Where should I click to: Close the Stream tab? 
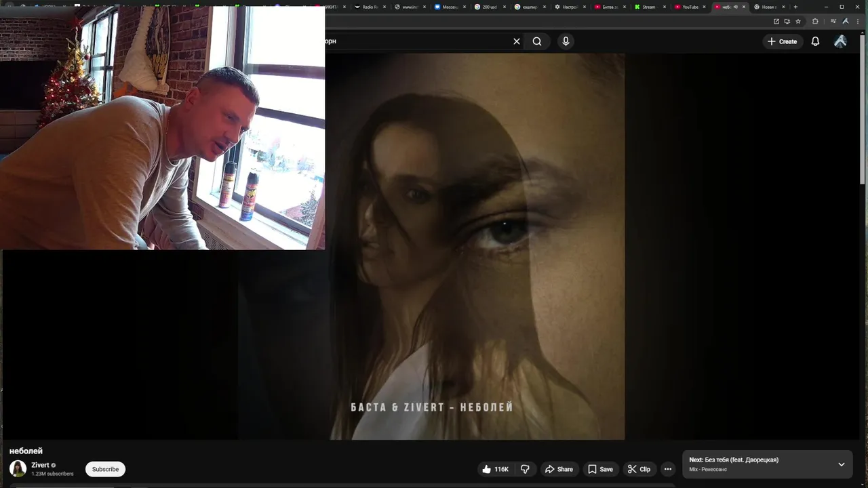click(x=665, y=7)
